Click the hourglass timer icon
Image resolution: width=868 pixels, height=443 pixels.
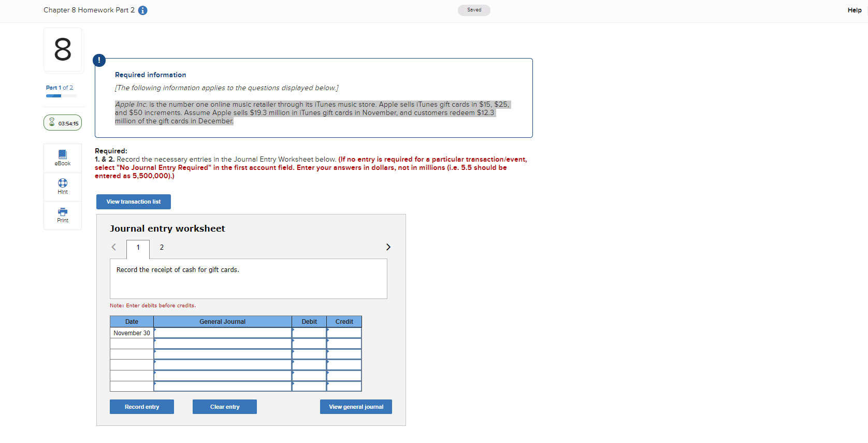coord(52,122)
